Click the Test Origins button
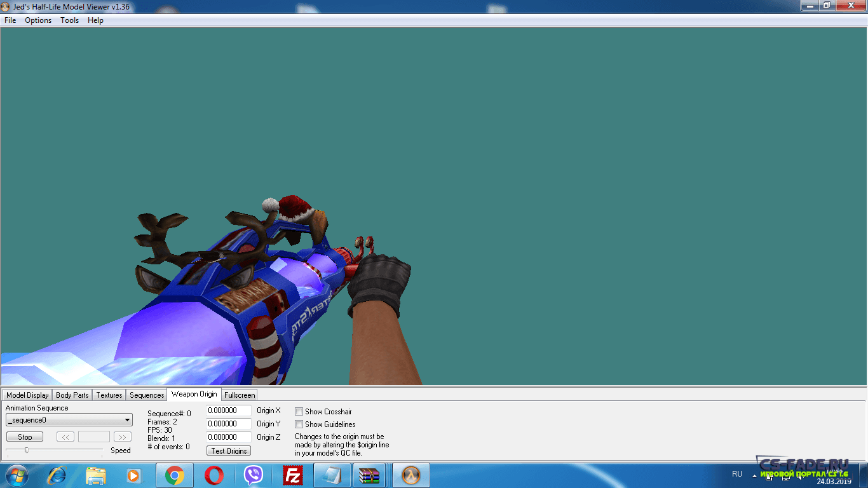Image resolution: width=868 pixels, height=488 pixels. (x=229, y=451)
